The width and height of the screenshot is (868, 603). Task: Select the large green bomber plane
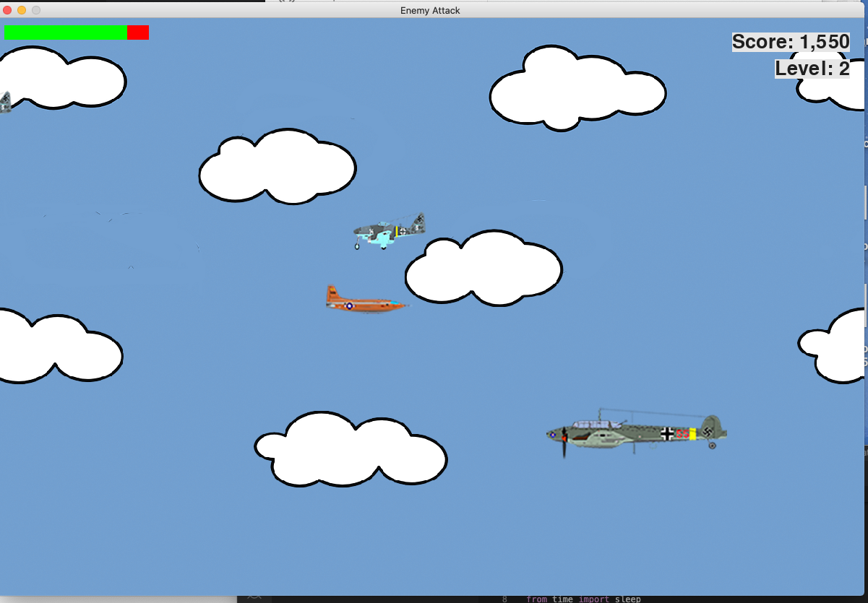coord(636,435)
